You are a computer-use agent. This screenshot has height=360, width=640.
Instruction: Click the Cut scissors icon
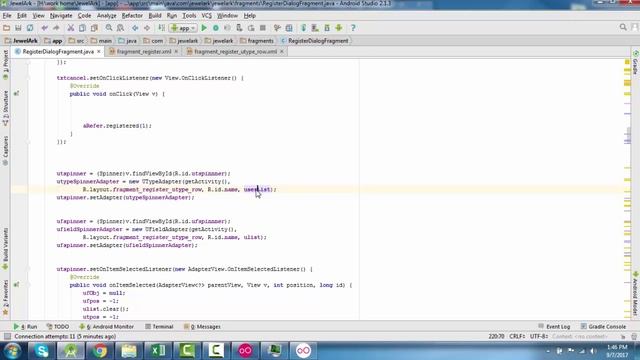tap(71, 28)
